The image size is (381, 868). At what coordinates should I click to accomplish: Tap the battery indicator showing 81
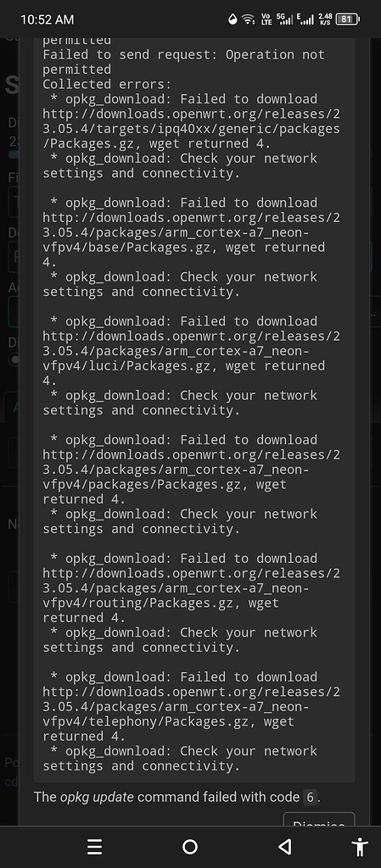point(347,19)
